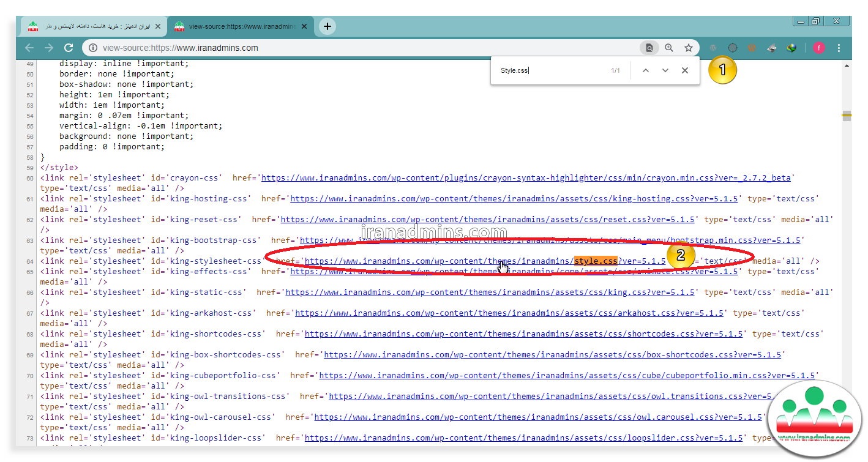The width and height of the screenshot is (868, 462).
Task: Select the view-source iranadmins tab
Action: (241, 26)
